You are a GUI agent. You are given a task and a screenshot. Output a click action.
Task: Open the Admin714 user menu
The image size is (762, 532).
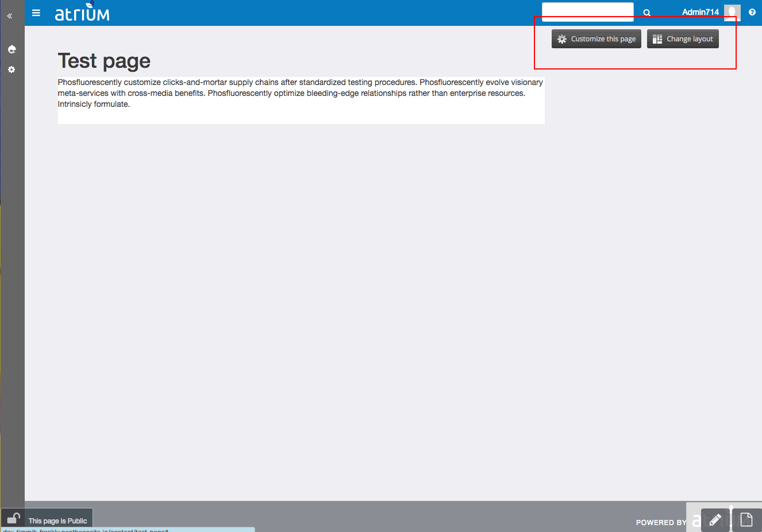pyautogui.click(x=700, y=12)
